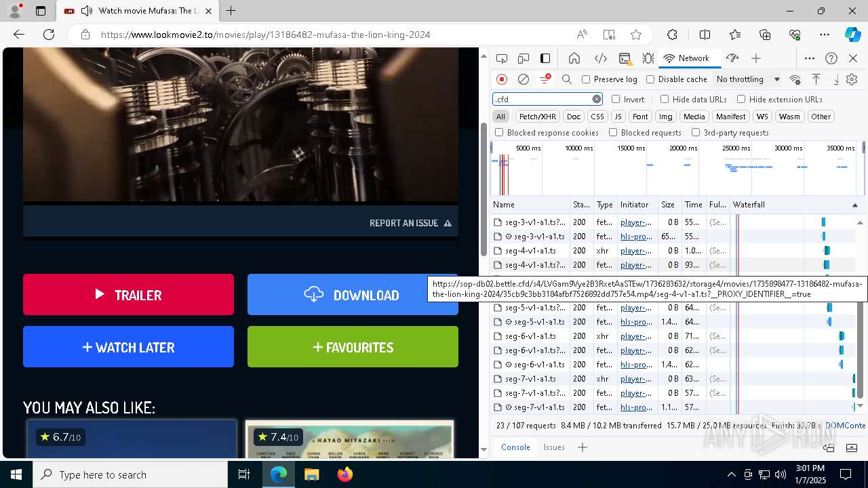Stop recording network log
The height and width of the screenshot is (488, 868).
[502, 79]
